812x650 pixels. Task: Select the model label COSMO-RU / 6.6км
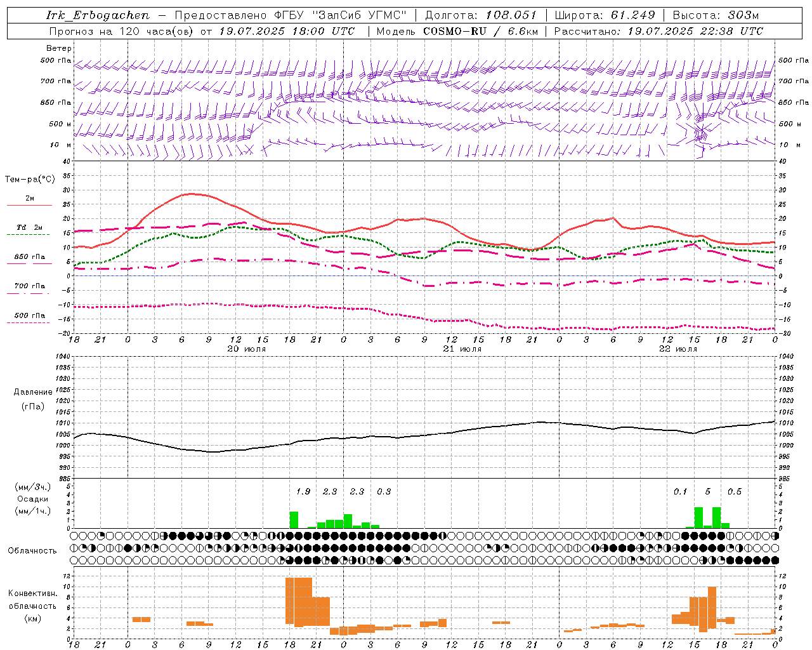(480, 31)
